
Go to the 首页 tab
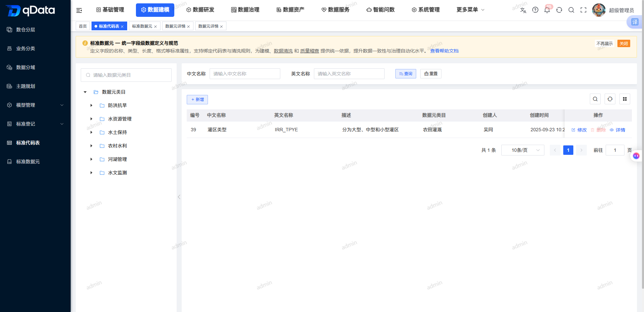tap(83, 26)
